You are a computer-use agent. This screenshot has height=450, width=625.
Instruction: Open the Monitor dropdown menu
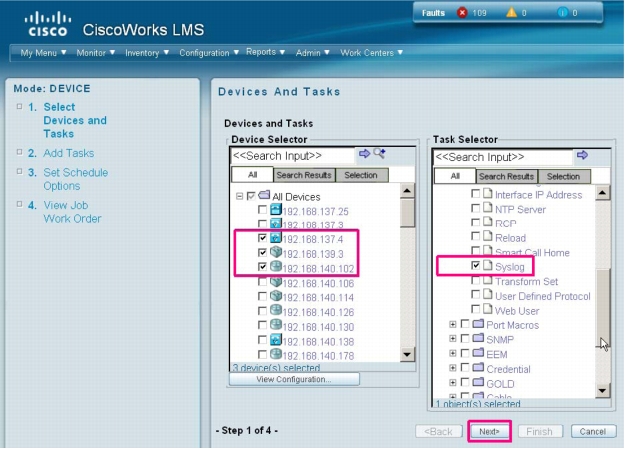[96, 53]
